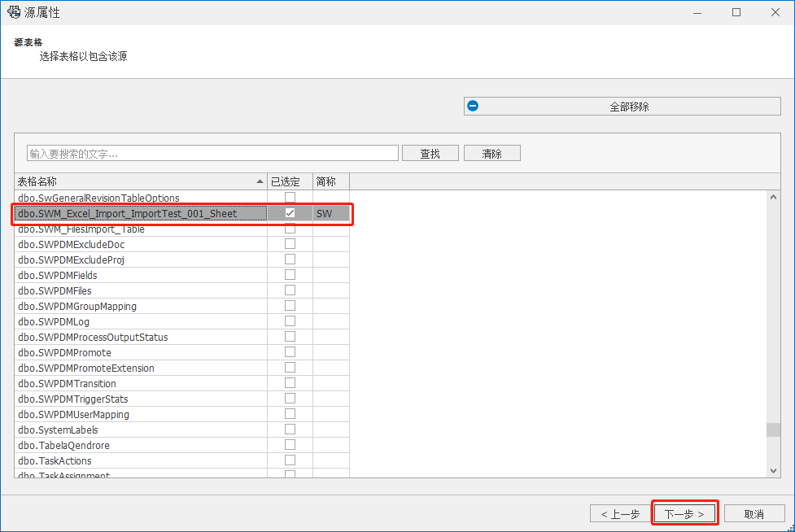Select the dbo.SWPDMExcludeDoc checkbox
Image resolution: width=795 pixels, height=532 pixels.
(290, 244)
